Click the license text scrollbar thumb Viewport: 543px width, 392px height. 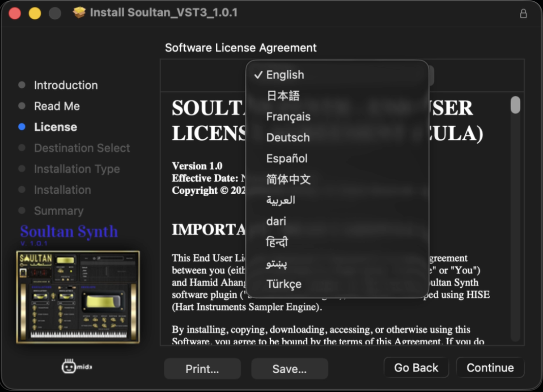[x=515, y=105]
